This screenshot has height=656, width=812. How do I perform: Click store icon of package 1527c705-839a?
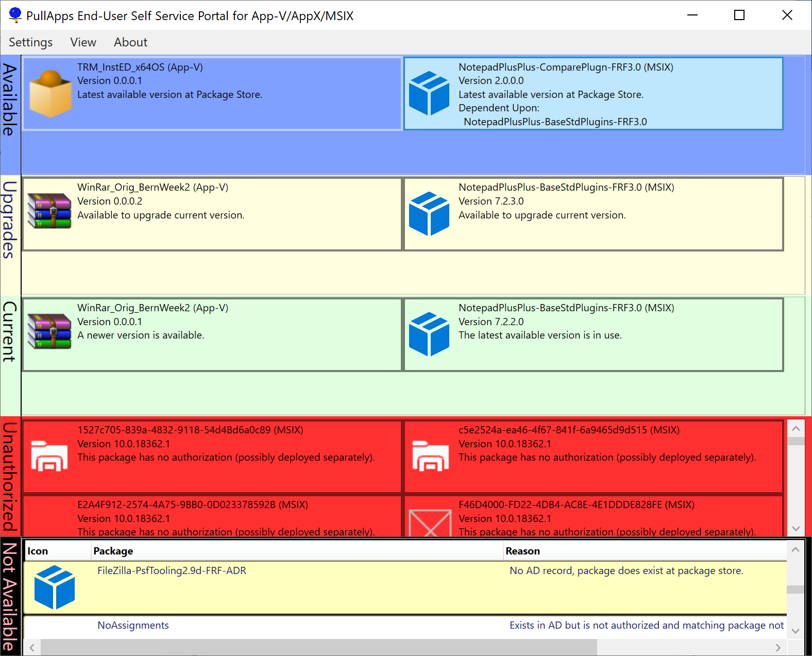point(49,456)
